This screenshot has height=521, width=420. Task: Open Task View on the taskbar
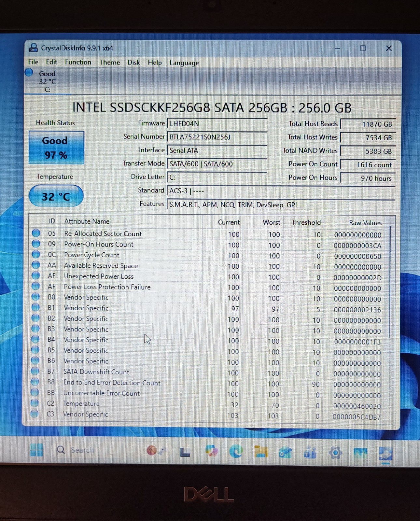click(x=185, y=452)
